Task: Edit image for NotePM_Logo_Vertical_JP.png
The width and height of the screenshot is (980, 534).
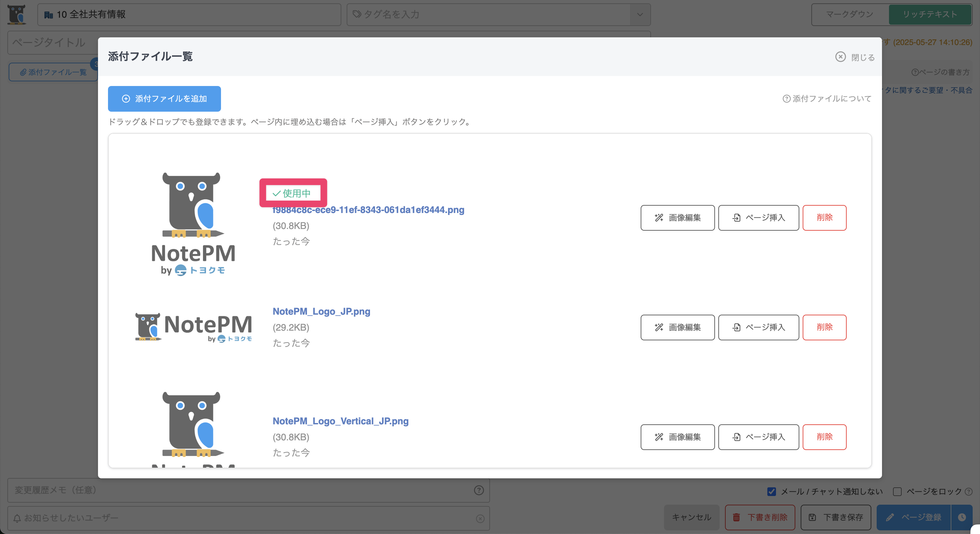Action: pyautogui.click(x=678, y=437)
